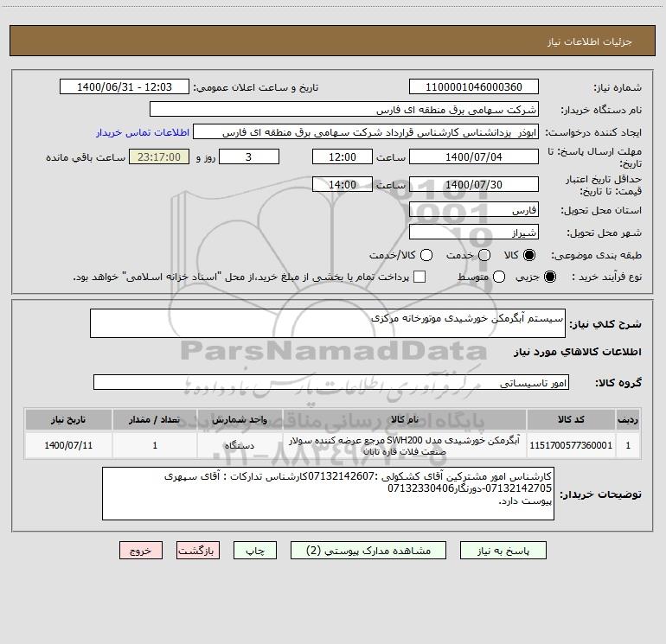
Task: Click the announcement date field 1400/06/31 - 12:03
Action: [125, 87]
